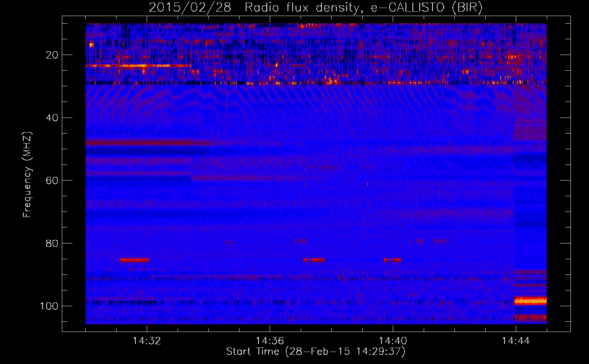
Task: Click the 'Frequency (MHZ)' axis label
Action: 27,175
